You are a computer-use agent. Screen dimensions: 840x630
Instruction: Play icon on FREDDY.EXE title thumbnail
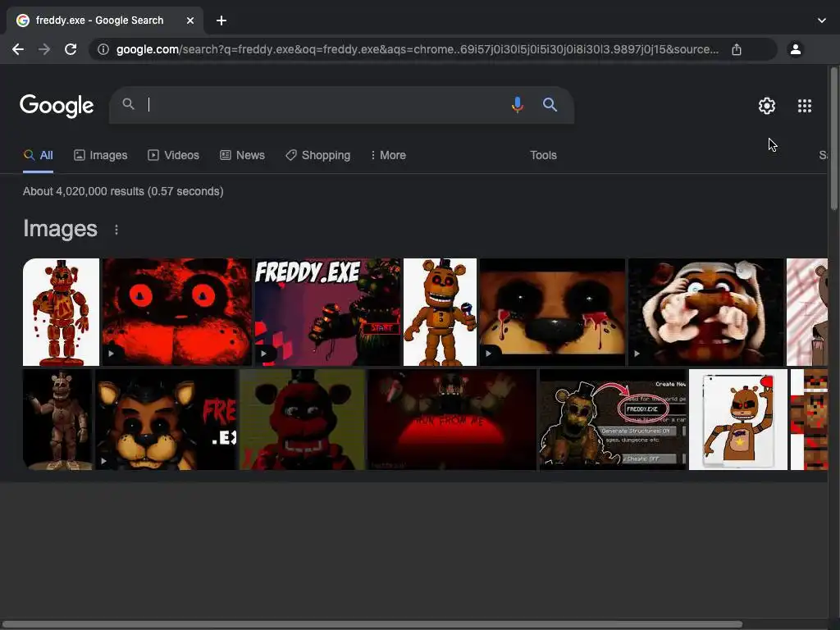(x=263, y=354)
